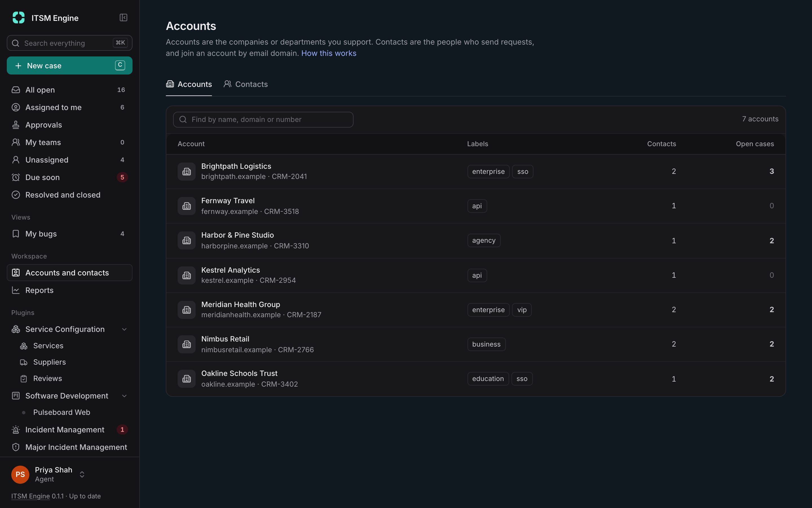Click the PS user avatar

20,474
